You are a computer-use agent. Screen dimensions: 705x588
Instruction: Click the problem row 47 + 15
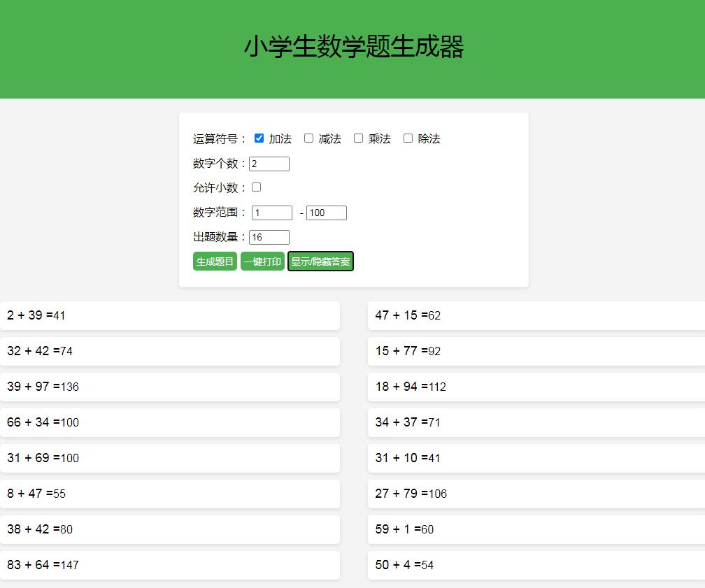(535, 315)
